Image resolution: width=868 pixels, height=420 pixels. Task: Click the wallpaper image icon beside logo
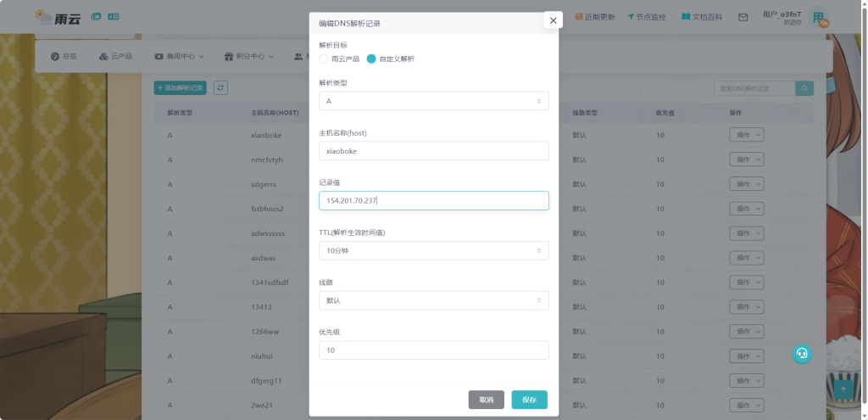[96, 16]
